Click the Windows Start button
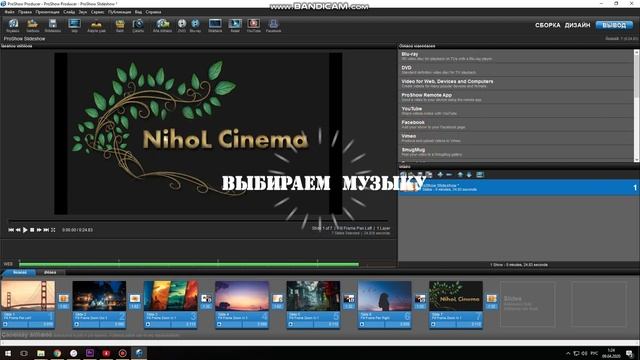Screen dimensions: 640x360 (8, 353)
